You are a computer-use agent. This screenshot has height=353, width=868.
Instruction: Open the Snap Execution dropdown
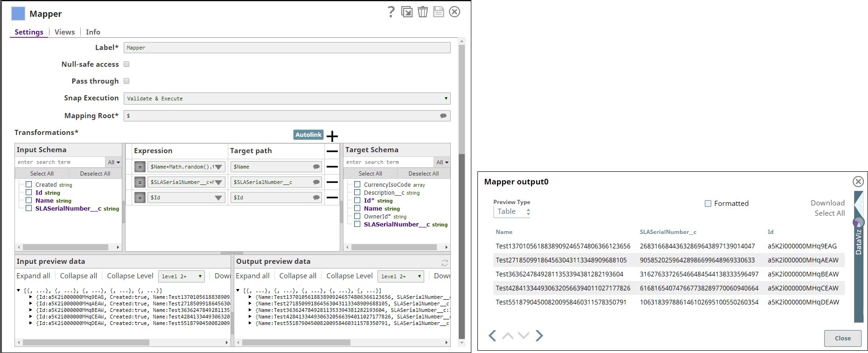tap(287, 99)
